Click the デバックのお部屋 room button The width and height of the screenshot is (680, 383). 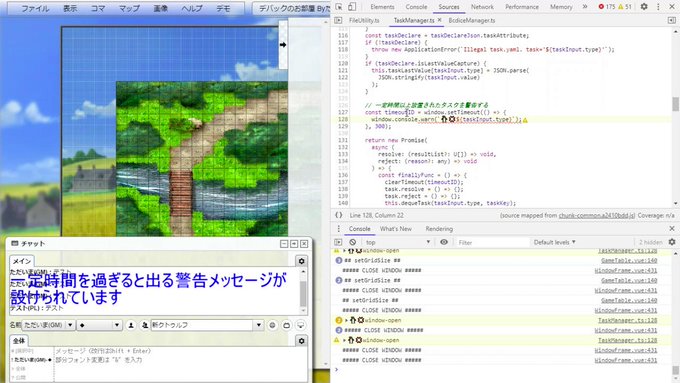tap(292, 8)
